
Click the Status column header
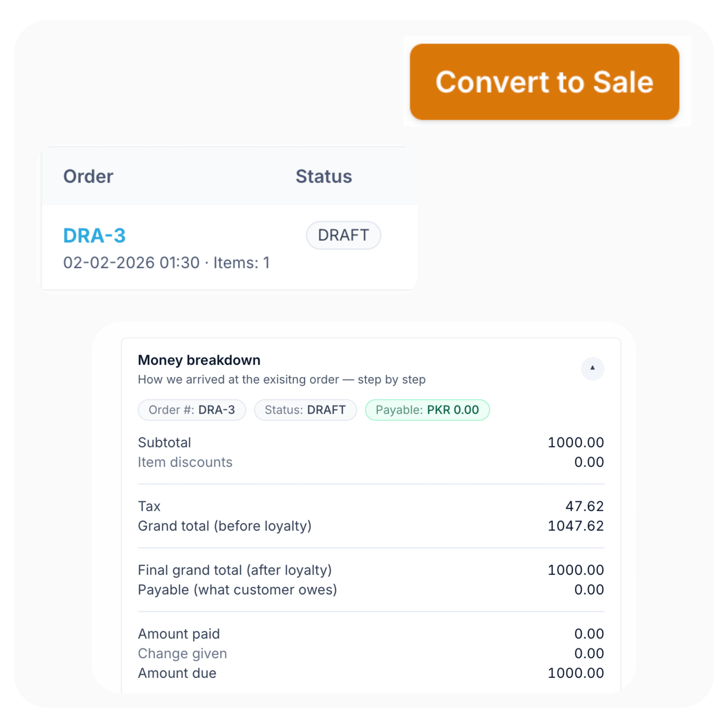(x=323, y=176)
